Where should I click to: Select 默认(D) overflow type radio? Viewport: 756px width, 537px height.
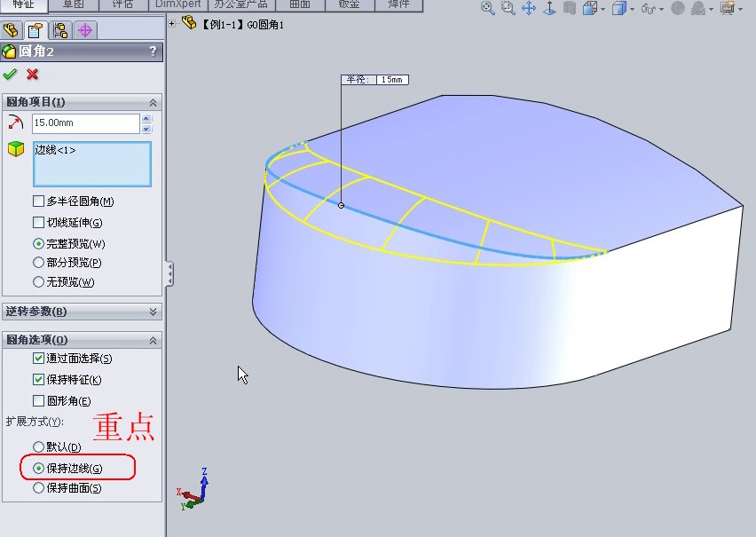pos(38,446)
